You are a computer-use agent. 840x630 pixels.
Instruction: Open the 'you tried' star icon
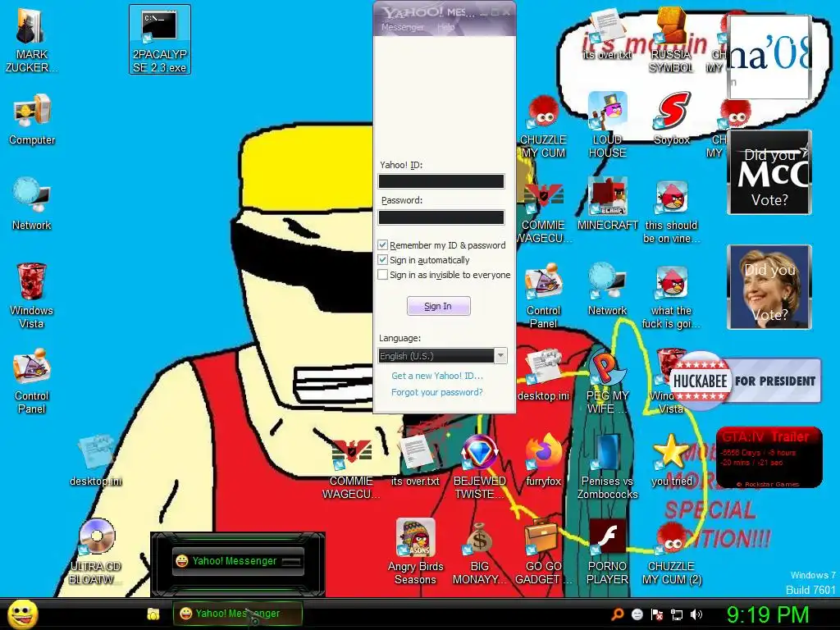tap(671, 460)
